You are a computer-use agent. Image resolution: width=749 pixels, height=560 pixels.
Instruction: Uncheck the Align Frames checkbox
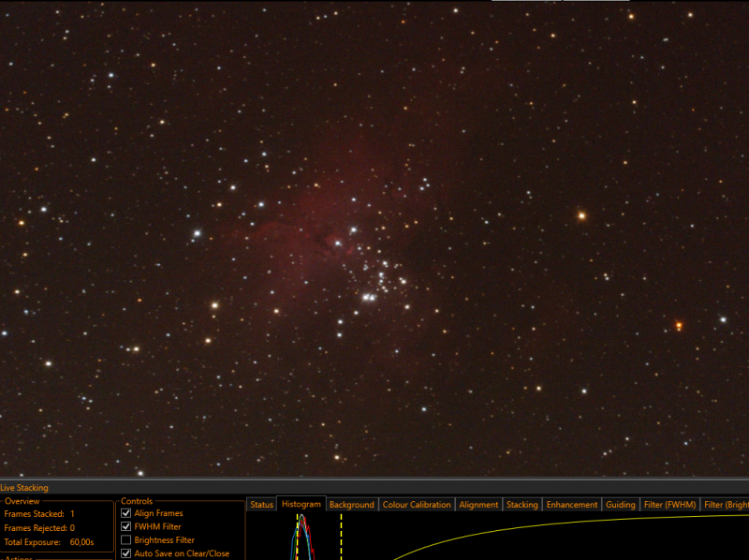point(126,513)
